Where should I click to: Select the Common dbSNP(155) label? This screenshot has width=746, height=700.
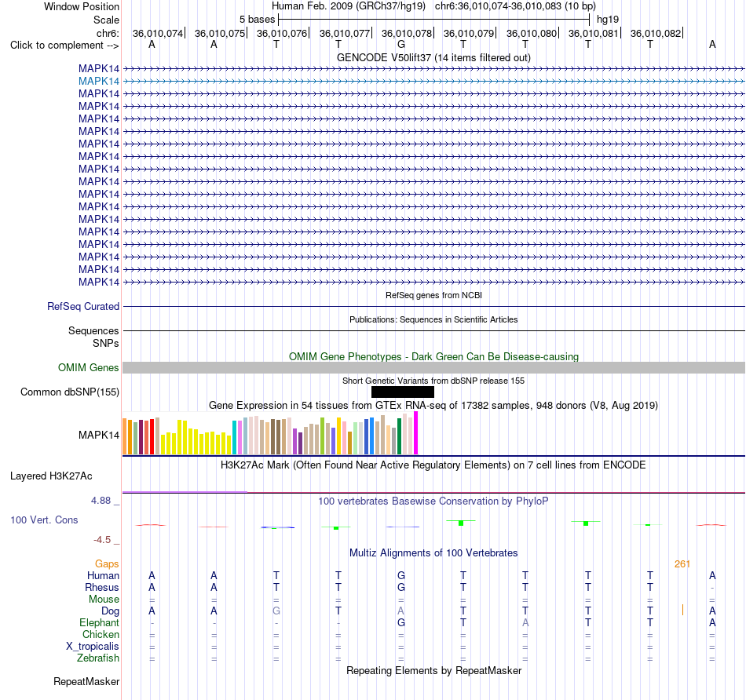[70, 392]
